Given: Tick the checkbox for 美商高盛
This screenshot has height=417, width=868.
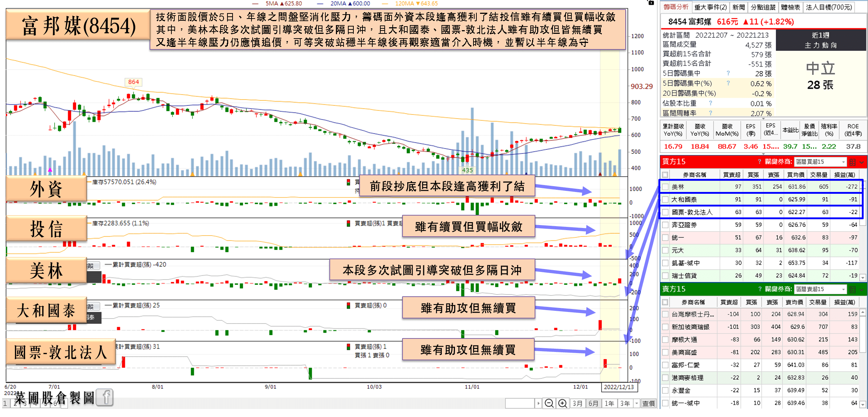Looking at the screenshot, I should click(x=665, y=353).
